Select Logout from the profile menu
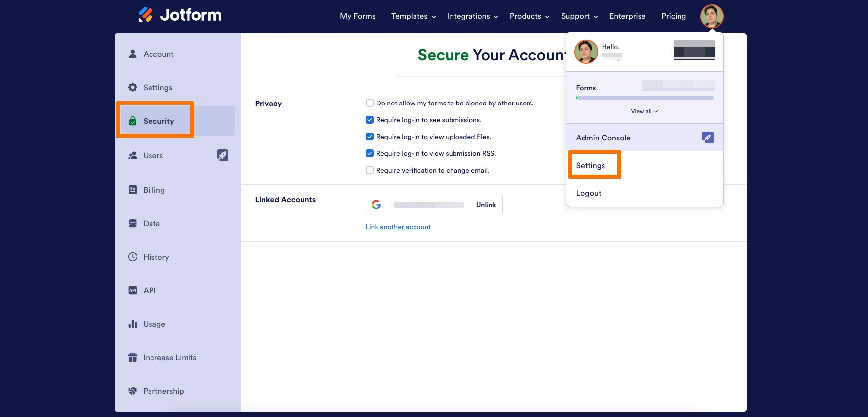This screenshot has height=417, width=868. tap(589, 193)
